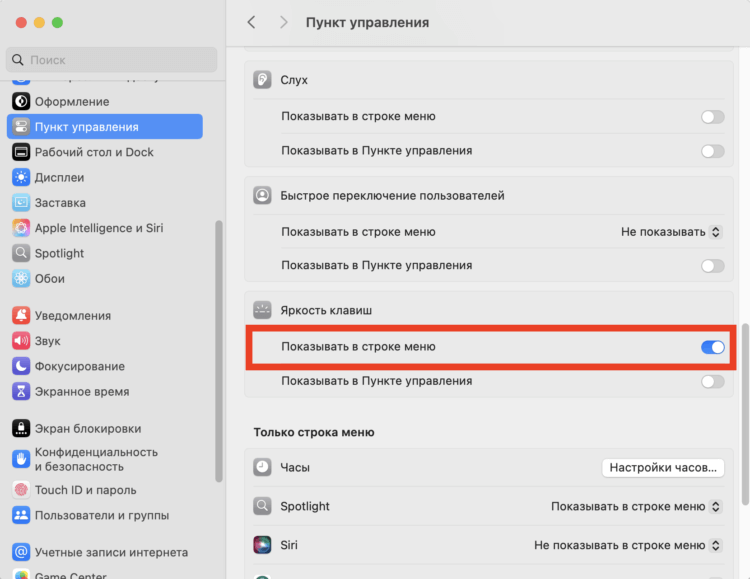Click the Конфиденциальность и безопасность hand icon
The image size is (750, 579).
click(x=21, y=459)
